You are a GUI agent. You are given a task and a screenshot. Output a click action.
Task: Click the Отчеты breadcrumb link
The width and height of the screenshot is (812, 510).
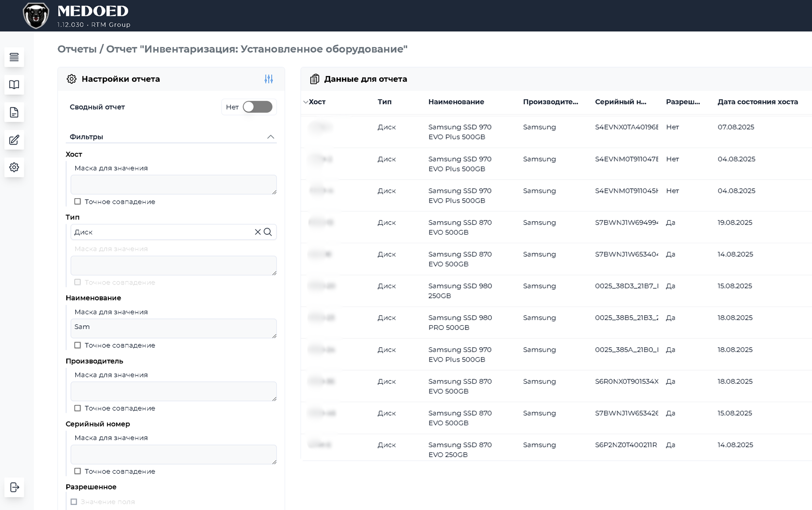coord(77,49)
